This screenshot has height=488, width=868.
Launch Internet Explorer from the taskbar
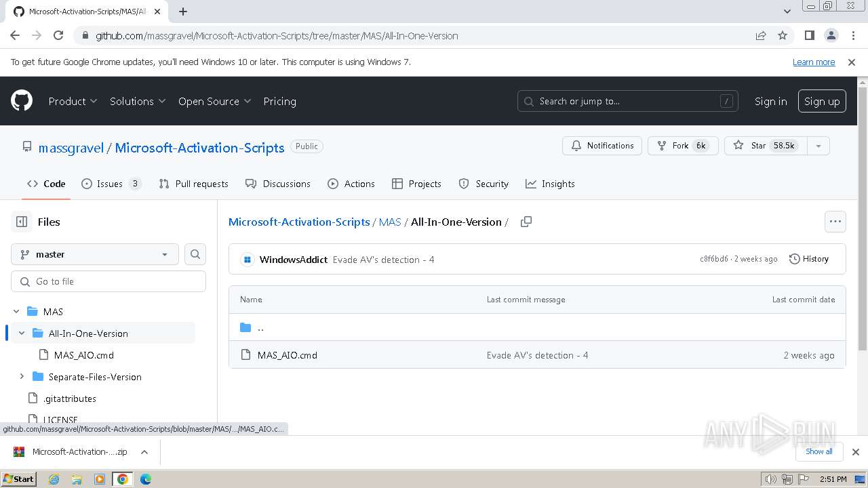54,479
